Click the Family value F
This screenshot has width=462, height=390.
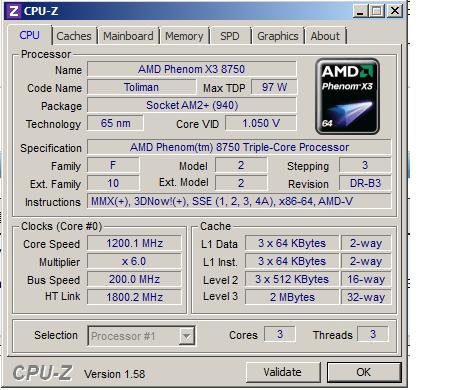[113, 165]
